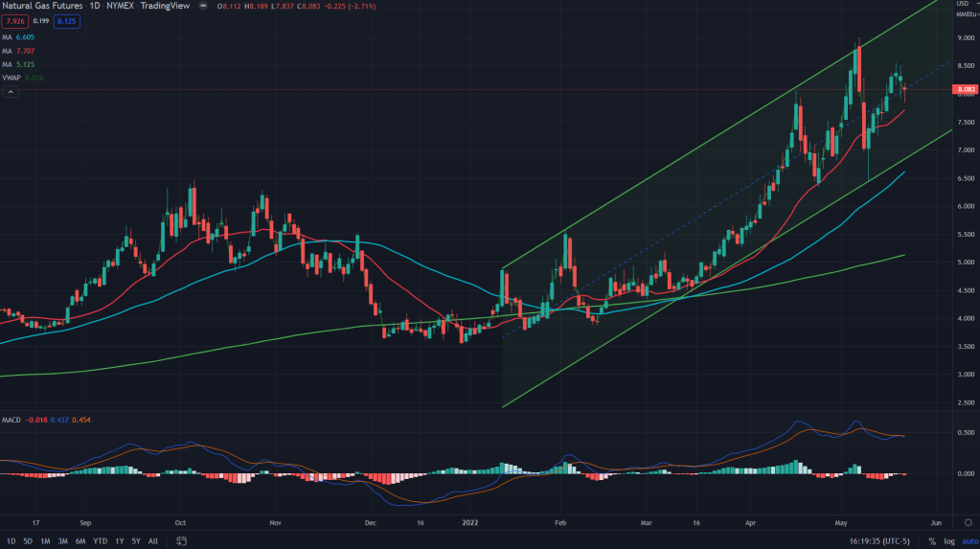Screen dimensions: 980x549
Task: Select the VWAP indicator legend
Action: tap(12, 78)
